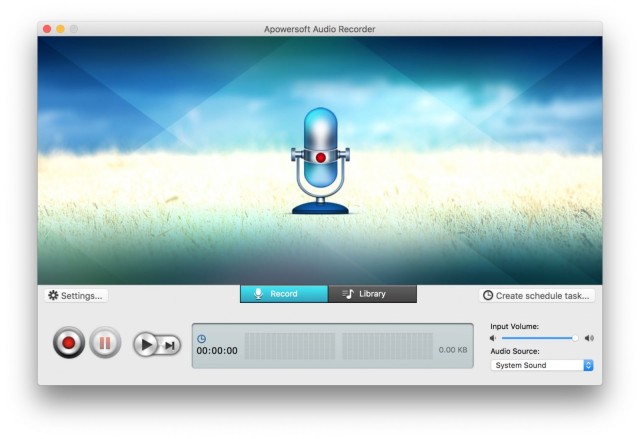Click the audio level meter display
Viewport: 640px width, 439px height.
click(x=339, y=346)
